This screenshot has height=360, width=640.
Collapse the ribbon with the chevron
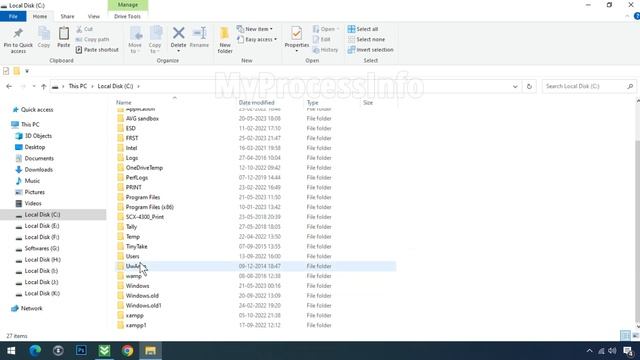pos(627,16)
